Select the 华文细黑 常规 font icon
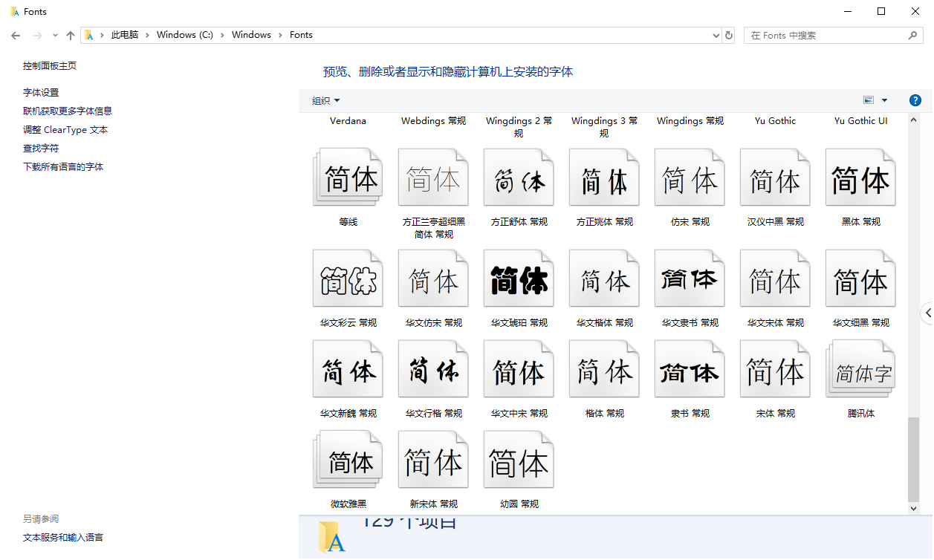934x560 pixels. 860,279
